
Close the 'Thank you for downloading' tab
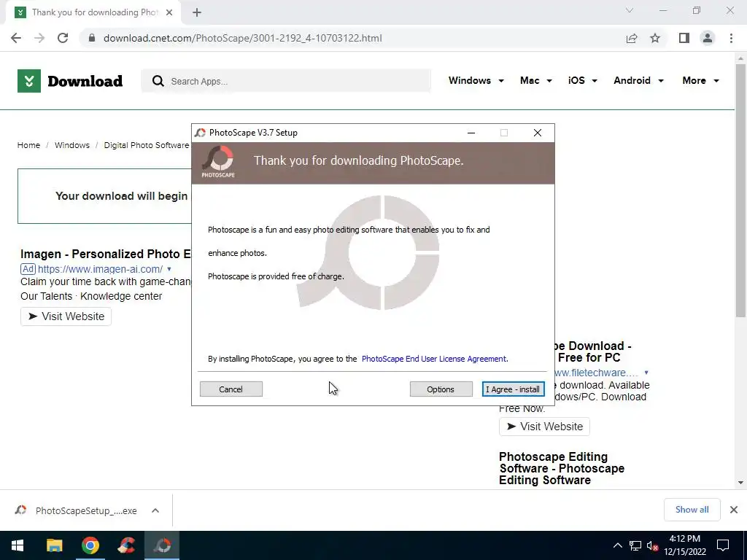[169, 12]
